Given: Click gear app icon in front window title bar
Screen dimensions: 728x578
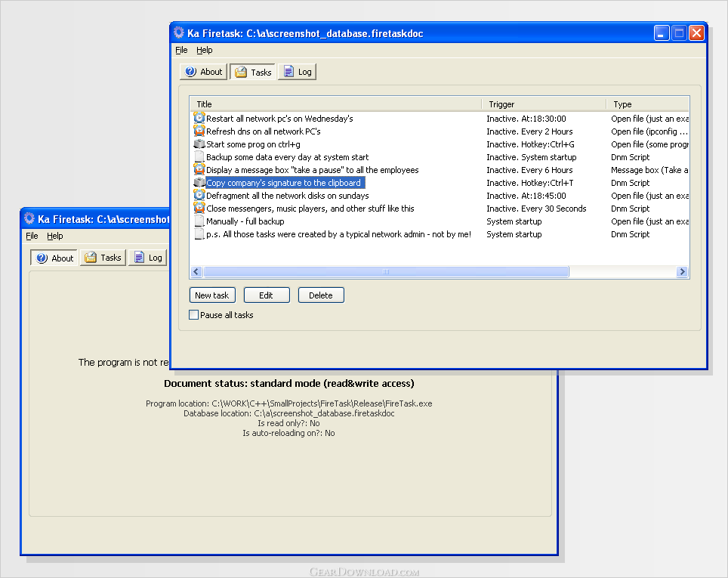Looking at the screenshot, I should tap(179, 33).
